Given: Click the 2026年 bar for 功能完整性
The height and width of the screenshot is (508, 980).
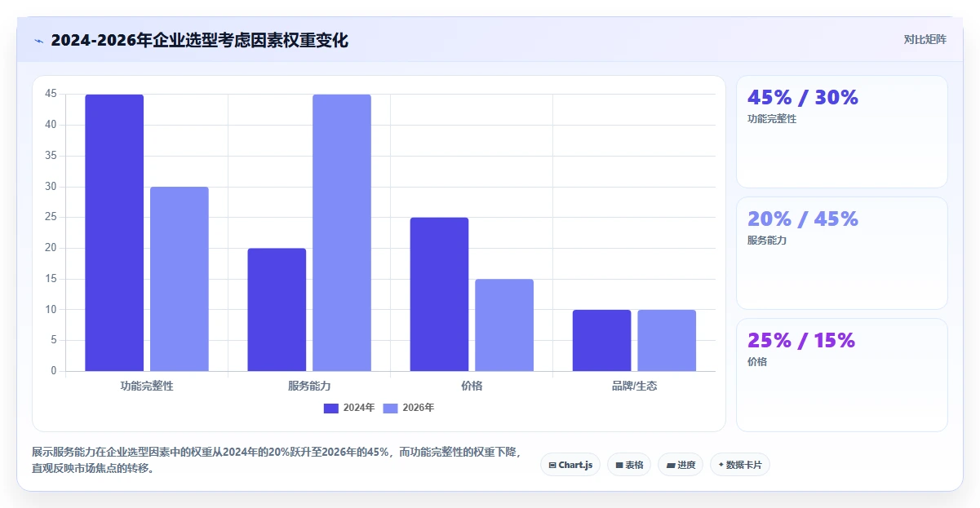Looking at the screenshot, I should pos(180,279).
